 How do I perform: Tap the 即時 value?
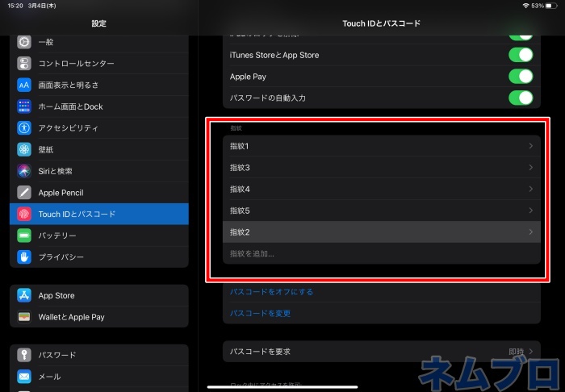[516, 352]
